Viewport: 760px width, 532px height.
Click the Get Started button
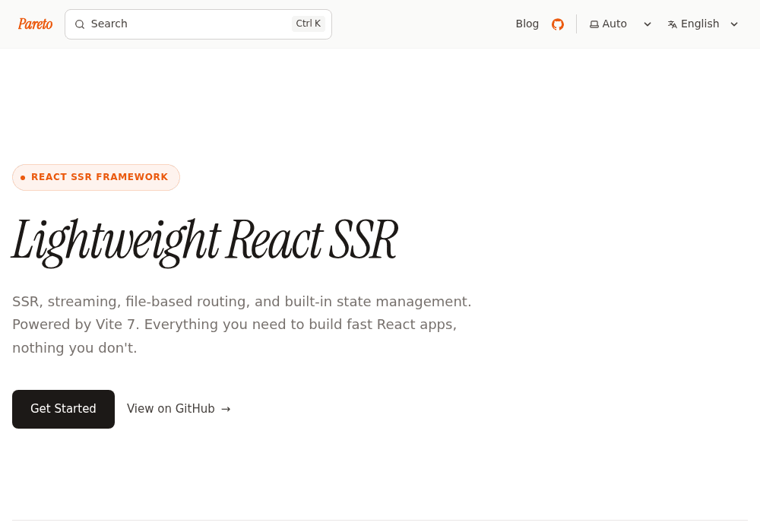click(x=64, y=409)
